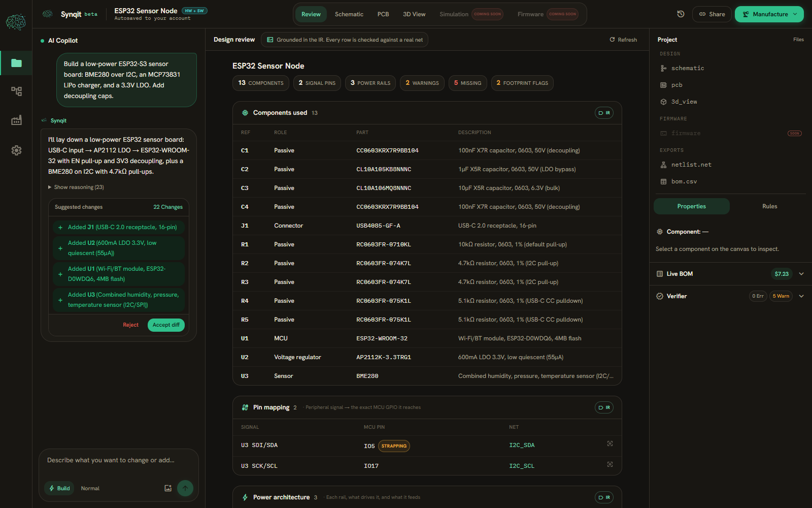Viewport: 812px width, 508px height.
Task: Attach an image to the copilot prompt
Action: (168, 488)
